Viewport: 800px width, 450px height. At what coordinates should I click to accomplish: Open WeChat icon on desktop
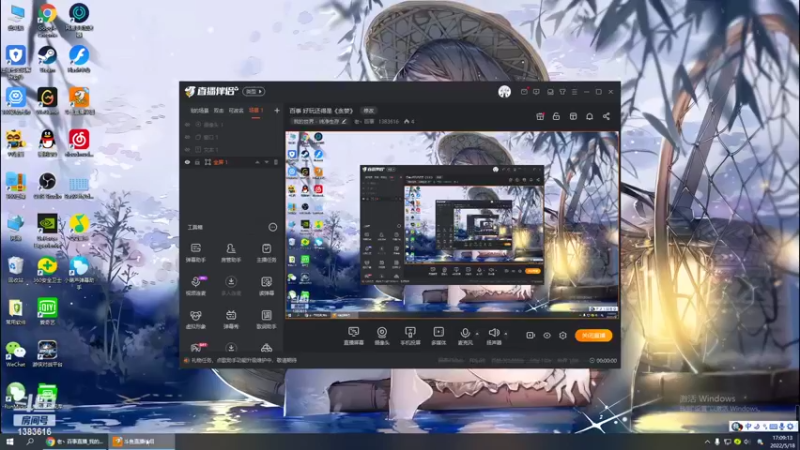click(x=15, y=354)
